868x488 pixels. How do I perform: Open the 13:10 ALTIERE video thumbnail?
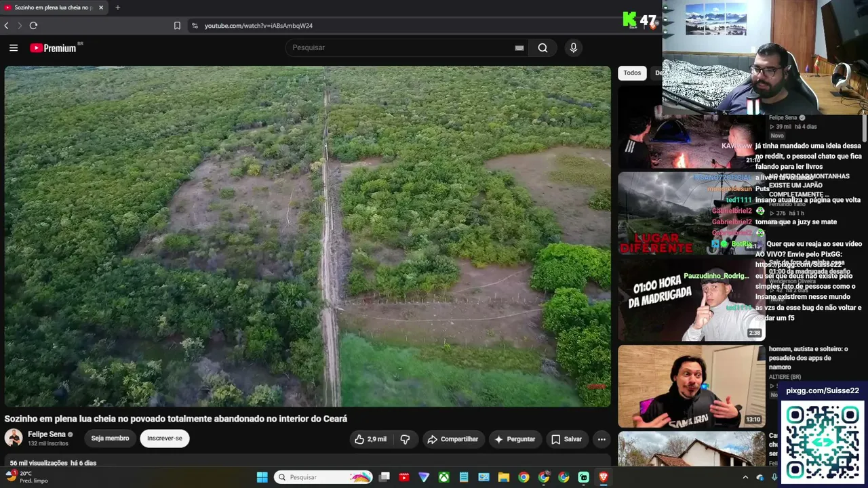691,386
